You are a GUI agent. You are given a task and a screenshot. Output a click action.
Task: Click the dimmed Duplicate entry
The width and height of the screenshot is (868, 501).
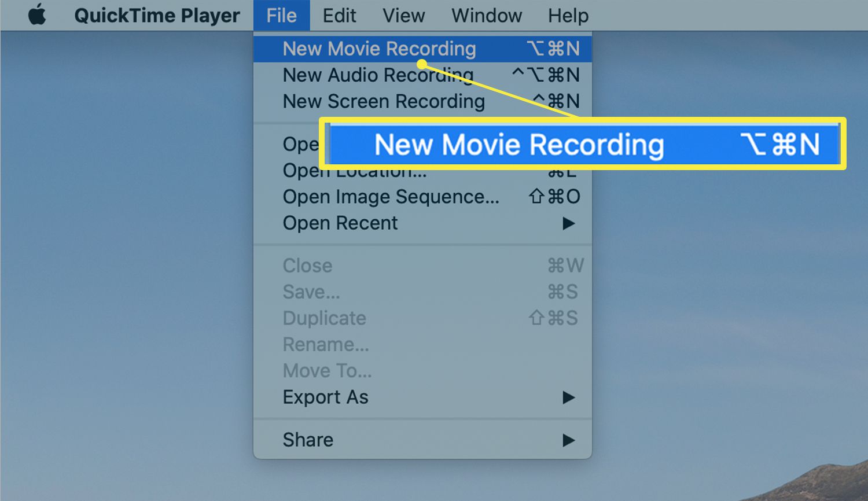pos(422,318)
